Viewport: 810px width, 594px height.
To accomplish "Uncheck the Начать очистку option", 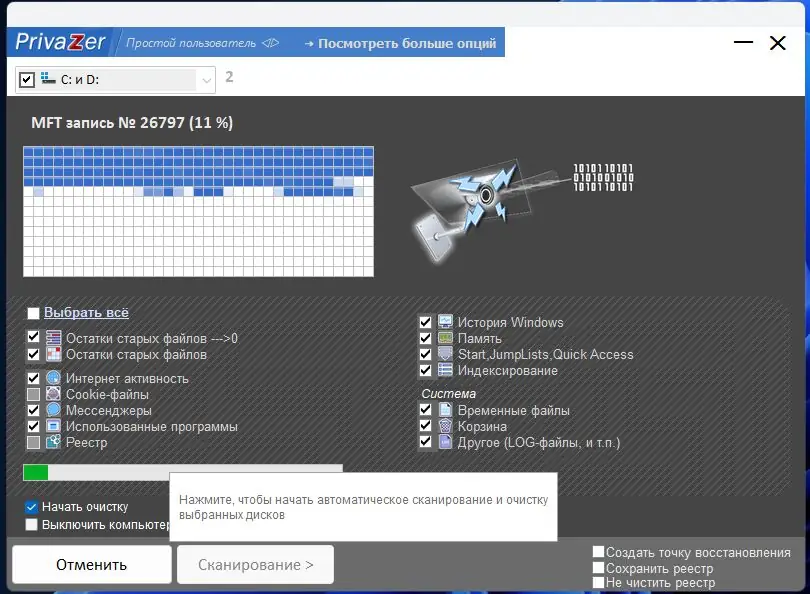I will coord(32,507).
